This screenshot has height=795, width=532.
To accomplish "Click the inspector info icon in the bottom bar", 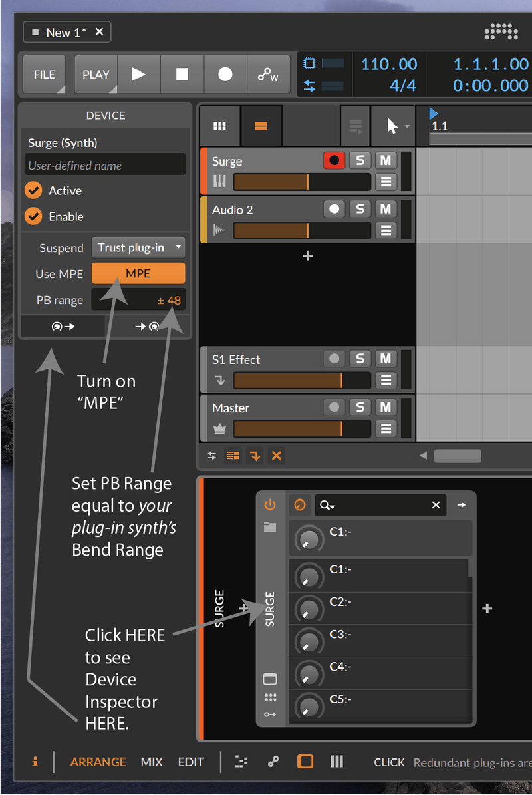I will click(35, 762).
